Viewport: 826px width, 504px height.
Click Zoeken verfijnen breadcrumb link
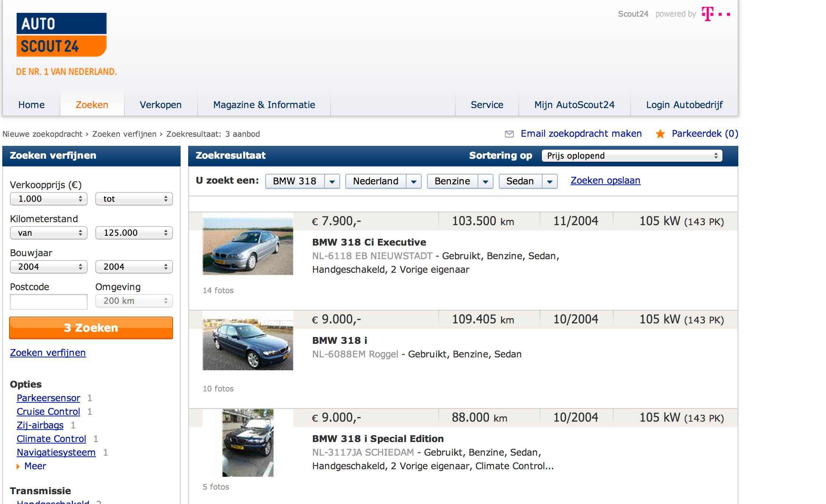pos(124,134)
